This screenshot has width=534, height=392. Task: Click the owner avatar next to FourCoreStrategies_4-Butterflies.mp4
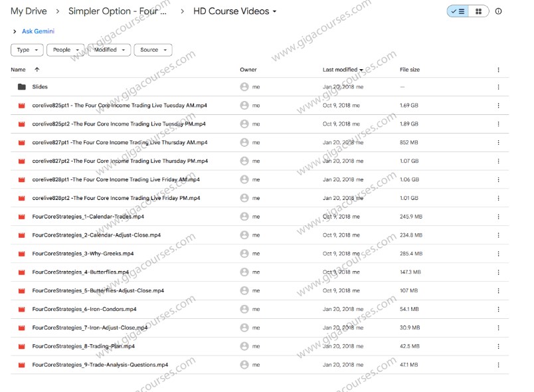coord(244,272)
